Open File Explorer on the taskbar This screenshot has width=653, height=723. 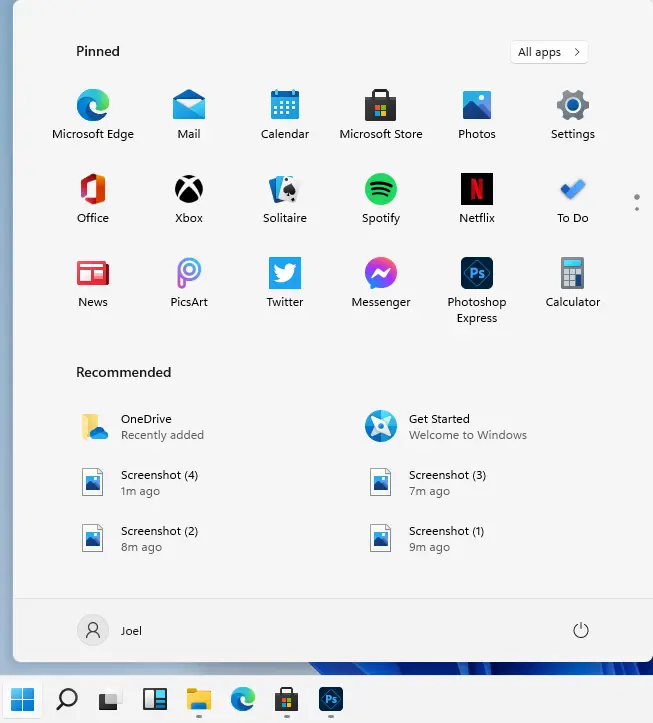199,699
